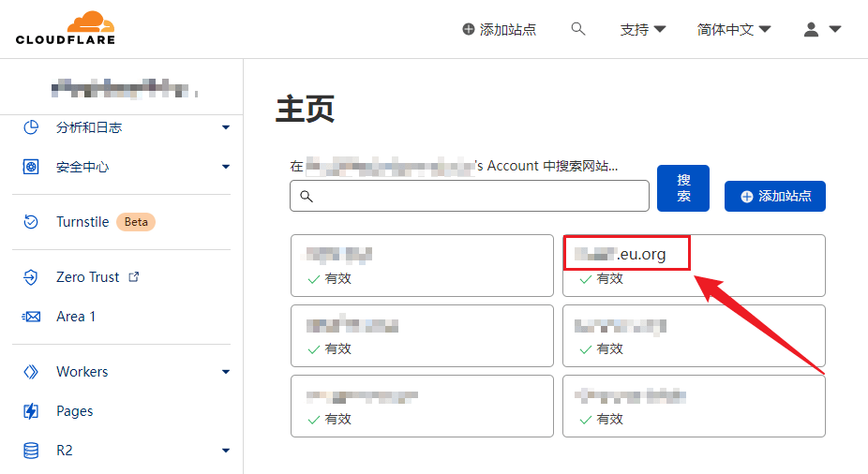
Task: Expand the Workers section arrow
Action: click(226, 372)
